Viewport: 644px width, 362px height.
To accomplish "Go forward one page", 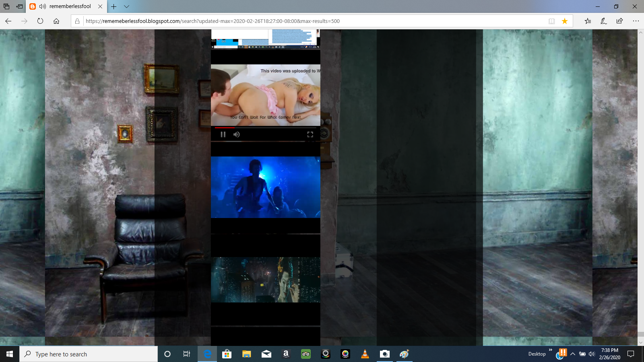I will [x=24, y=21].
